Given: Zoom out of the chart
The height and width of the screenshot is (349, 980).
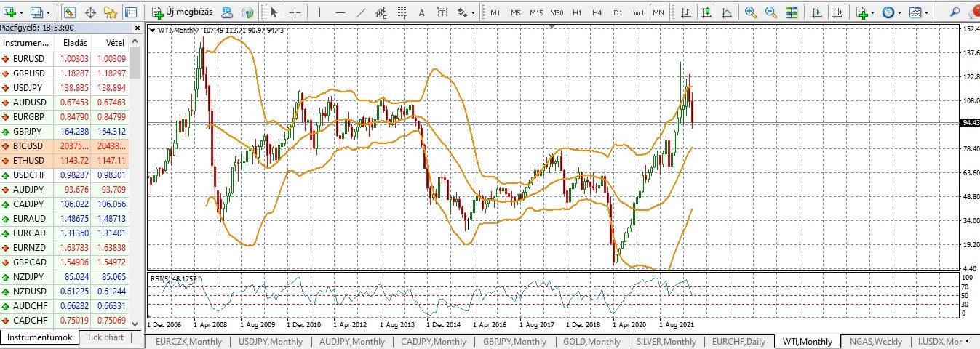Looking at the screenshot, I should click(770, 12).
